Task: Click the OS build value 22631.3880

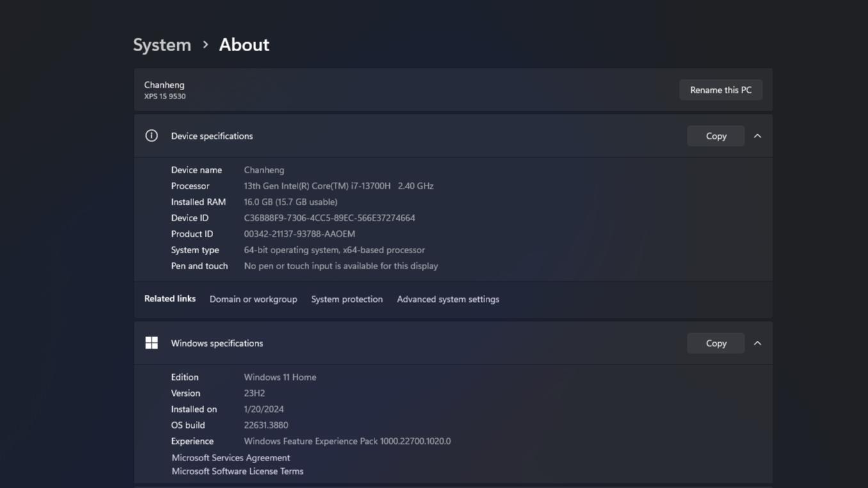Action: tap(266, 425)
